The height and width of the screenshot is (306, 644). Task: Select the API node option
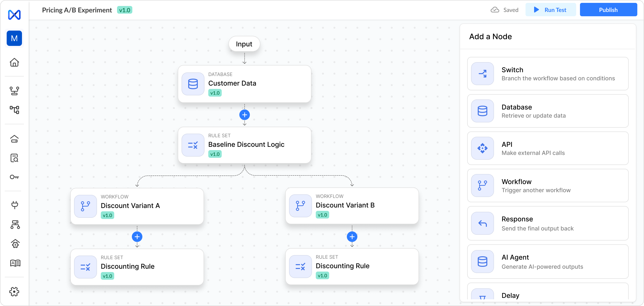[x=547, y=148]
